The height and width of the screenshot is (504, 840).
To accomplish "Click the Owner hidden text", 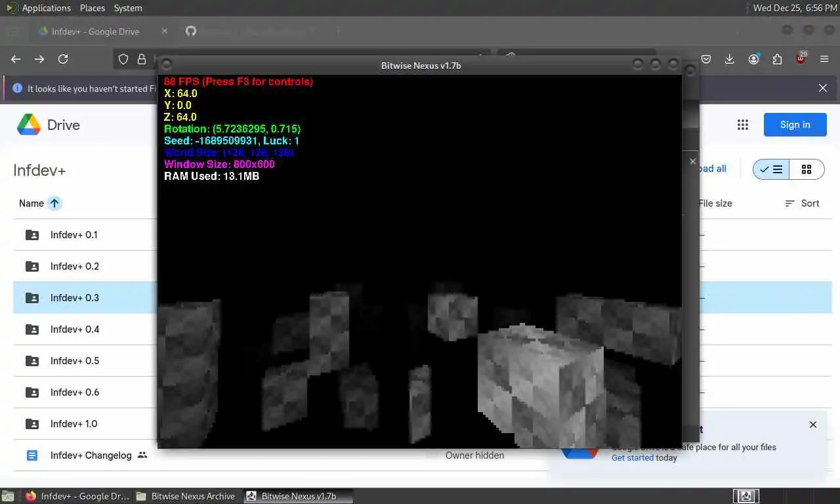I will click(x=474, y=455).
